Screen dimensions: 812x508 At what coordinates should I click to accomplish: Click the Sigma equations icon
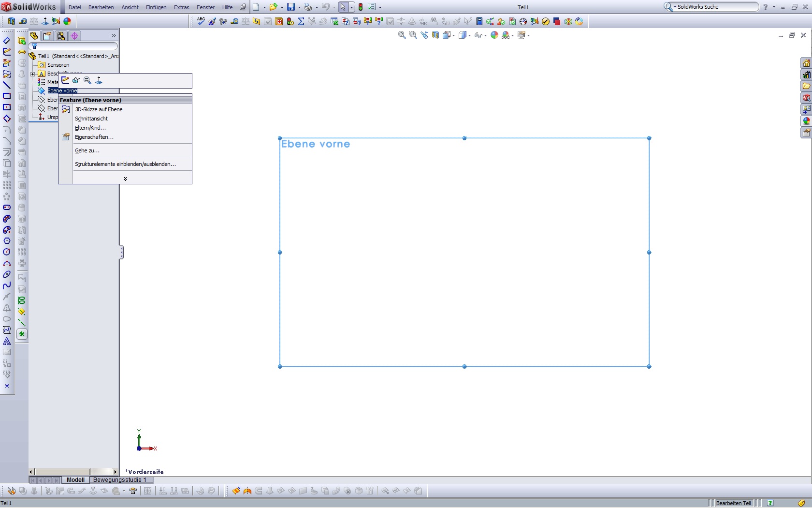301,21
